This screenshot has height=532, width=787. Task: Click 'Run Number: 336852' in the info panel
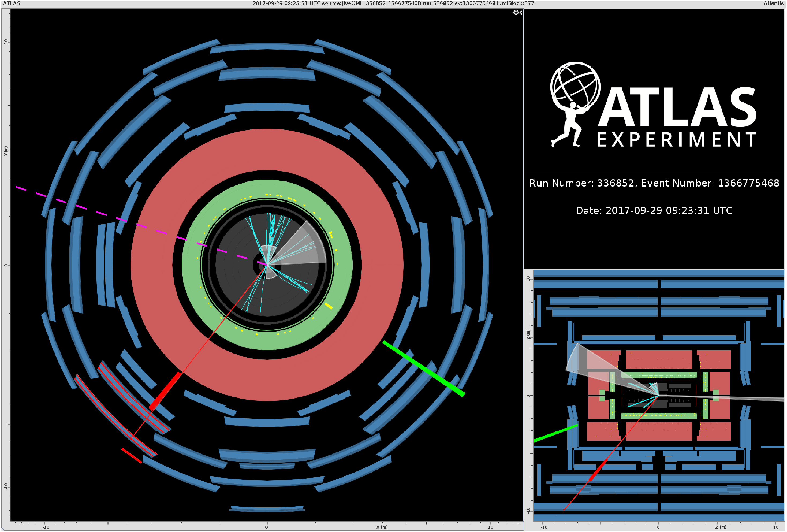coord(581,183)
